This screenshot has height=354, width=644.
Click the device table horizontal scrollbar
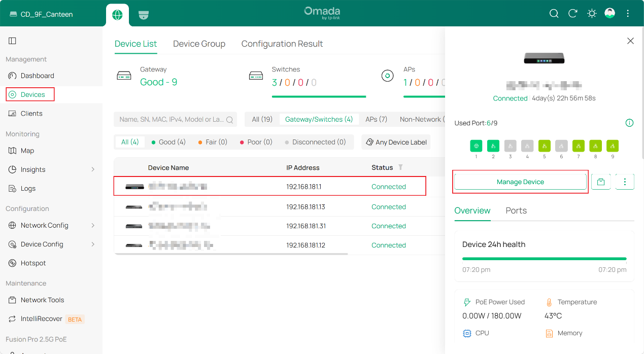[231, 254]
